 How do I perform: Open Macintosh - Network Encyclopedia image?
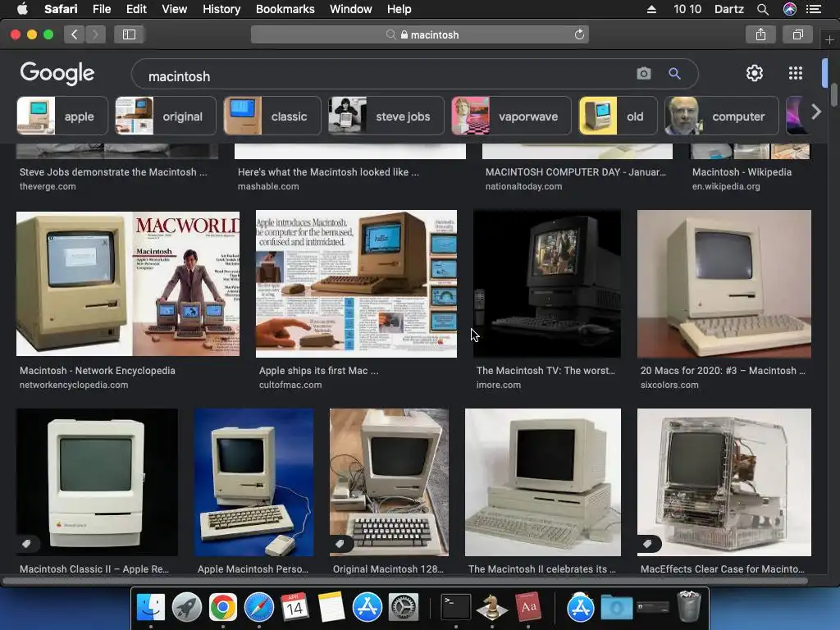click(128, 283)
